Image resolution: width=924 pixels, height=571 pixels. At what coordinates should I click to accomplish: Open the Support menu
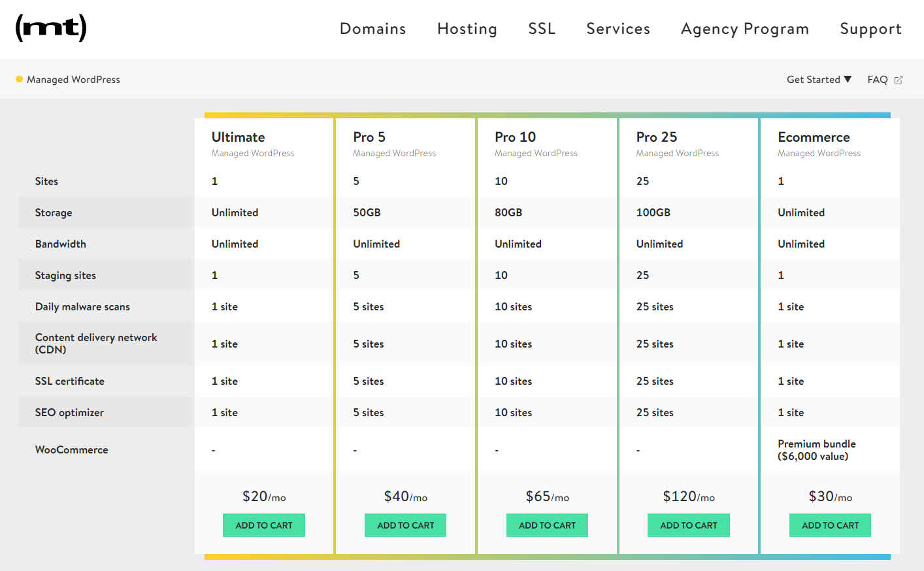(870, 29)
